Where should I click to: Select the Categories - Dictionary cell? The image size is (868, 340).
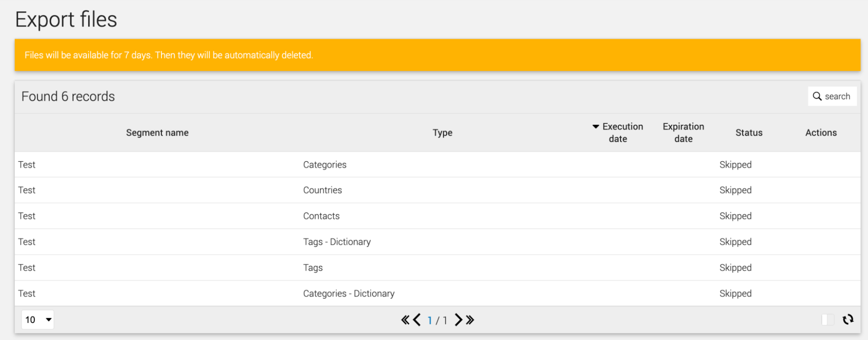tap(349, 293)
